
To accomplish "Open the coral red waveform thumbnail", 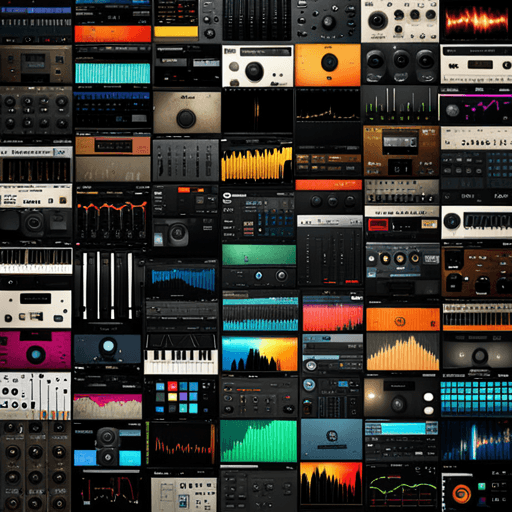I will coord(333,317).
